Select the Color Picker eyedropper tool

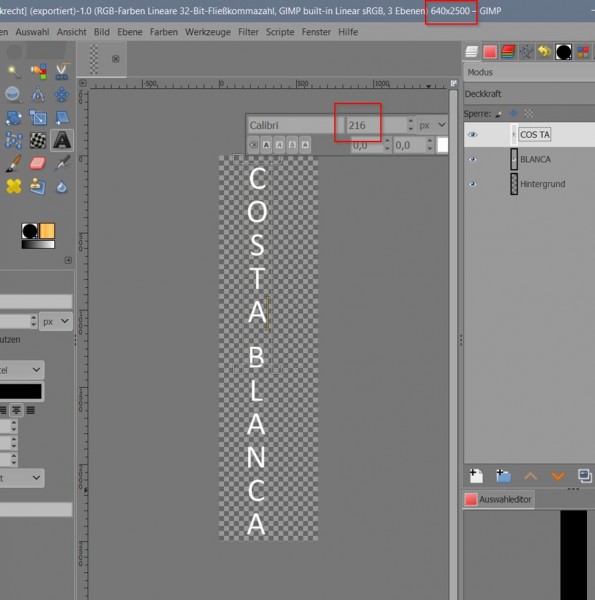pos(62,163)
